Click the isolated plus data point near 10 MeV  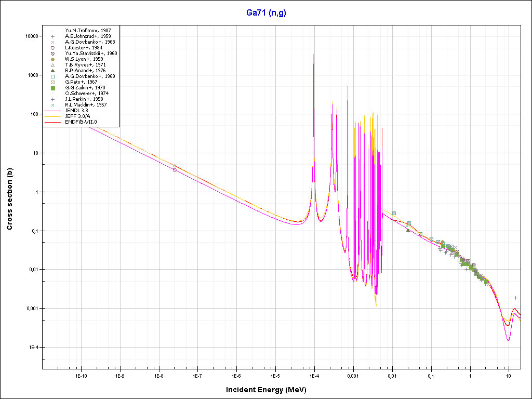(515, 298)
